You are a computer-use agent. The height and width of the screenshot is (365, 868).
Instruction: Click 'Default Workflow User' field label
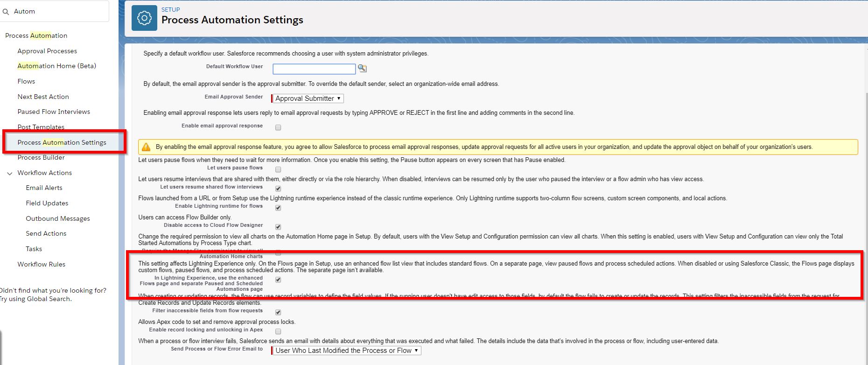click(235, 66)
